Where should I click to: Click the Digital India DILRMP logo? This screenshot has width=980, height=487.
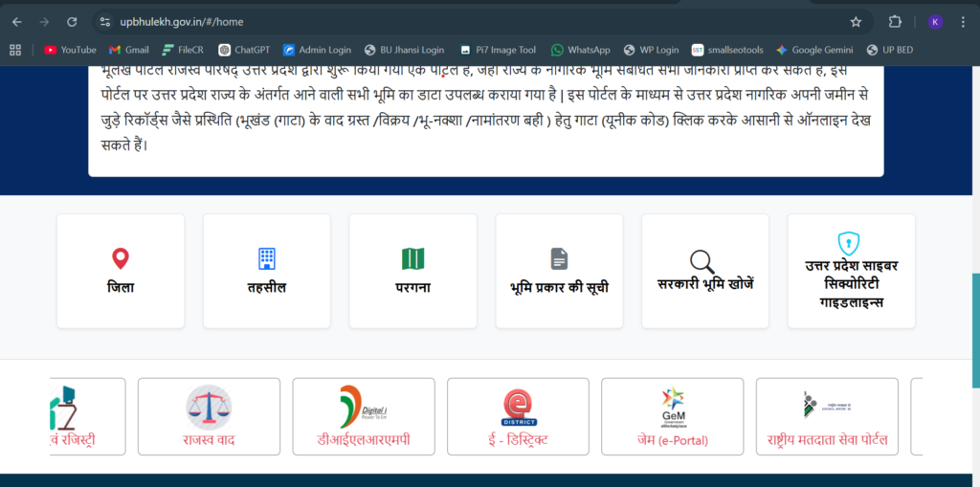tap(364, 407)
